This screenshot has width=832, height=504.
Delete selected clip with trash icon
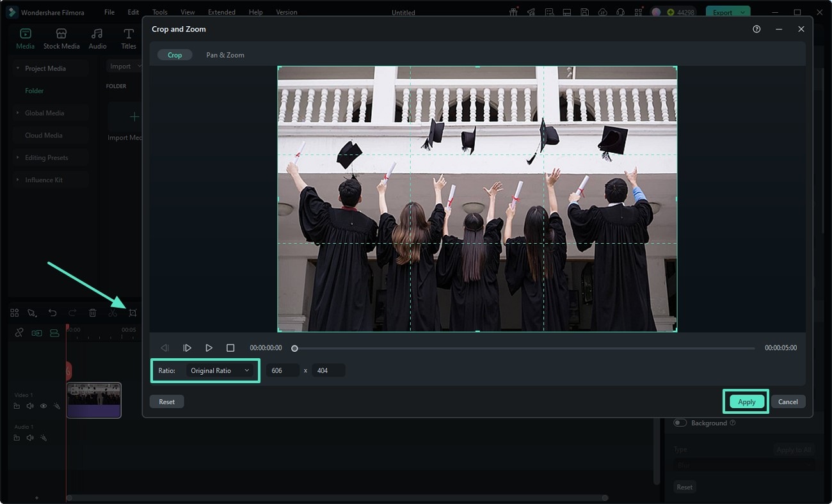[x=93, y=313]
